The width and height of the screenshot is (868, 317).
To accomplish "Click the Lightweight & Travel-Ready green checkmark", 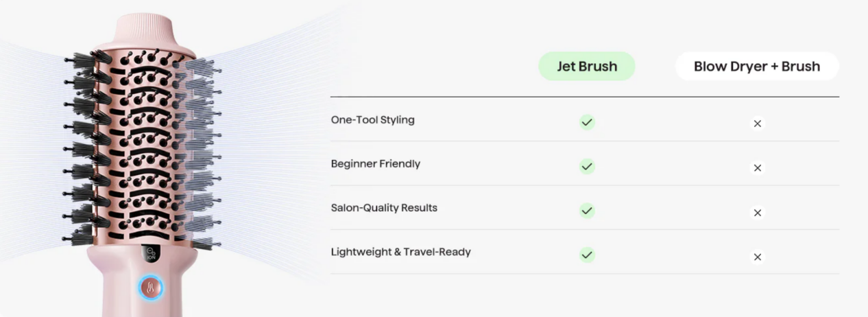I will pos(587,255).
